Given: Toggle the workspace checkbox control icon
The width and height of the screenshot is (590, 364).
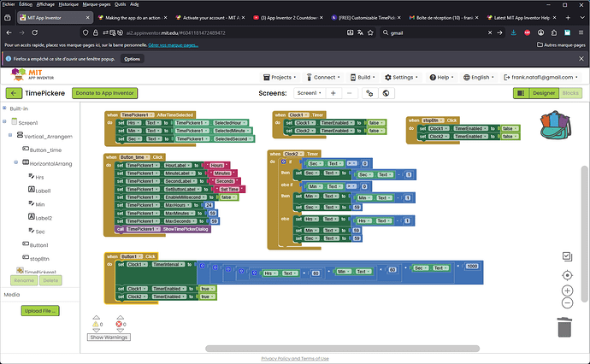Looking at the screenshot, I should click(x=567, y=255).
